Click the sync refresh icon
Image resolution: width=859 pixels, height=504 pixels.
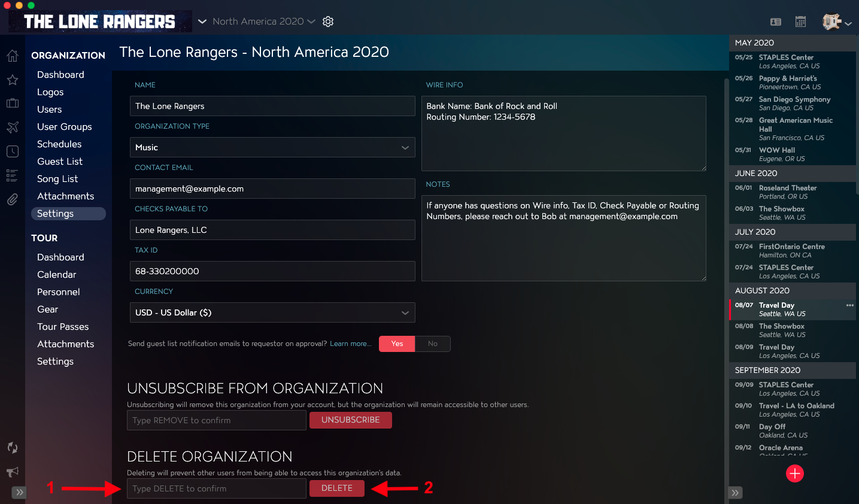pos(13,448)
